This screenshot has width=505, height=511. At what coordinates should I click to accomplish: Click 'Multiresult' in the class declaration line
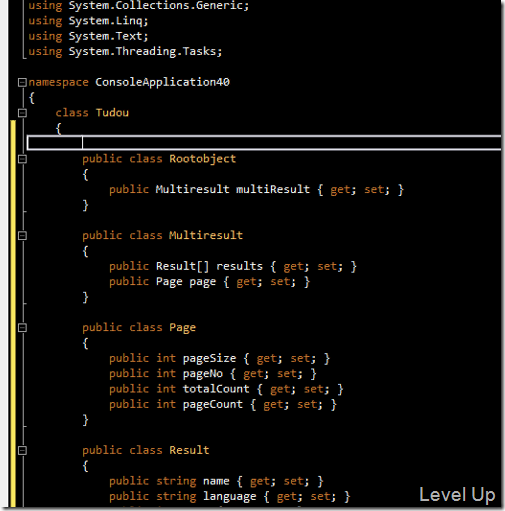point(206,235)
